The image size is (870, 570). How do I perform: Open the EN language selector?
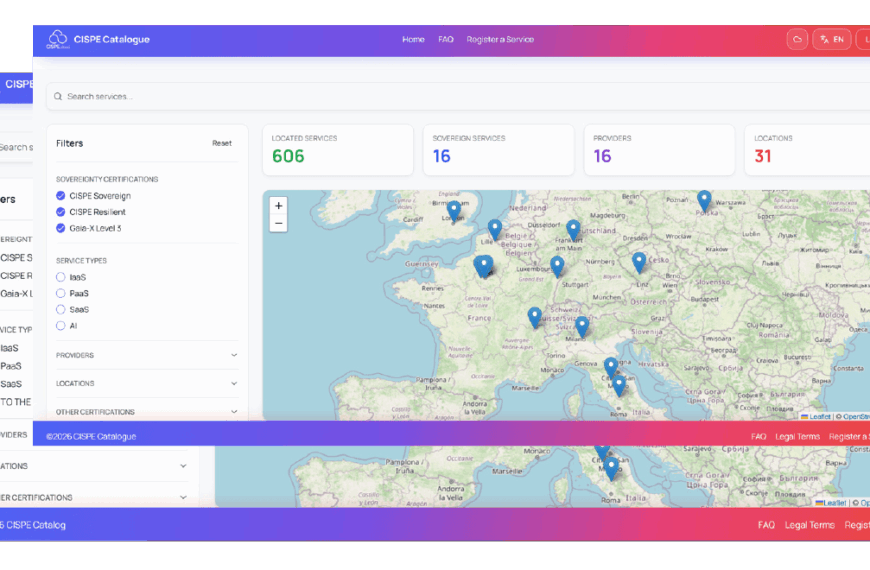click(x=832, y=39)
